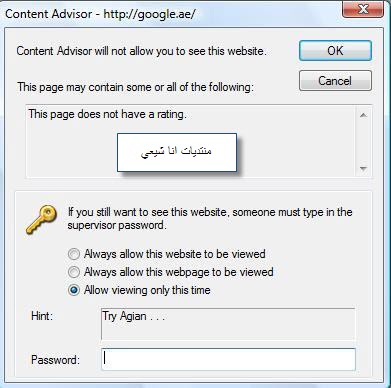Screen dimensions: 391x388
Task: Dismiss the dialog using Cancel
Action: [335, 81]
